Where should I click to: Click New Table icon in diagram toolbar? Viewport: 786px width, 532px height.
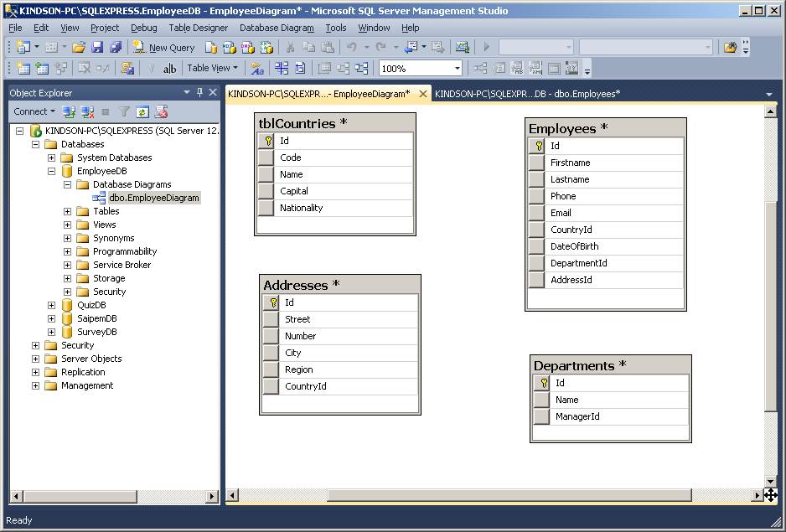pyautogui.click(x=23, y=68)
